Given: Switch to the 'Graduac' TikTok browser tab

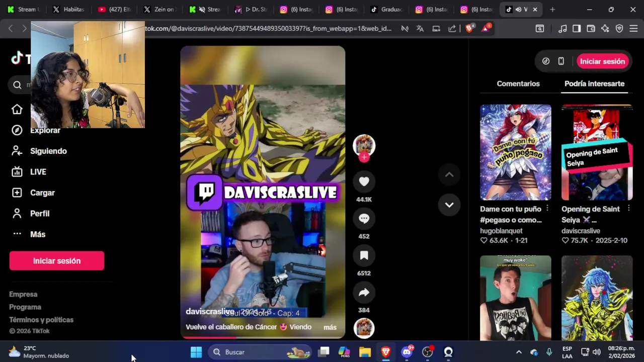Looking at the screenshot, I should [x=386, y=10].
